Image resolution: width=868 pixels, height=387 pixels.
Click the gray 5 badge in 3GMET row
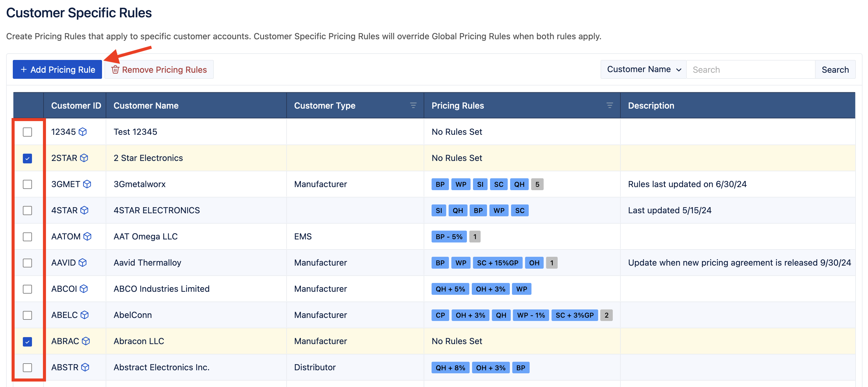537,184
